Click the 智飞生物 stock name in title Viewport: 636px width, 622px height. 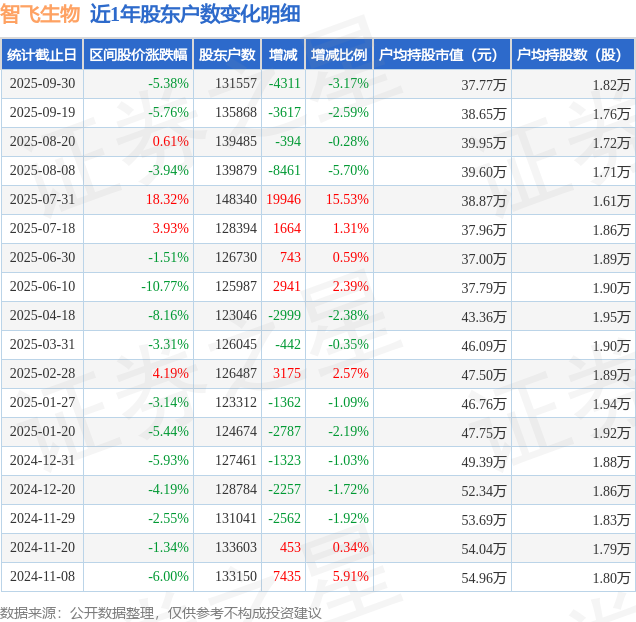point(40,14)
